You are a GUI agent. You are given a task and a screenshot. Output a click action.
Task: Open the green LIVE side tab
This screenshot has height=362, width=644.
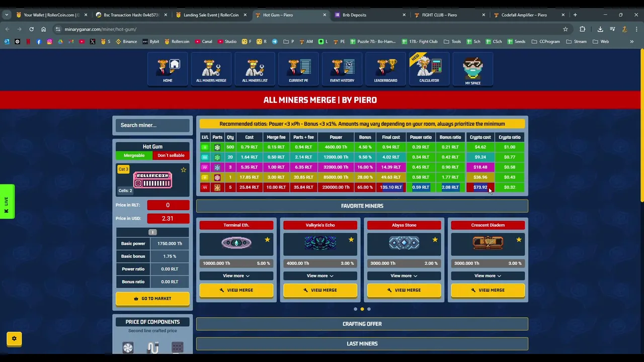pyautogui.click(x=7, y=202)
